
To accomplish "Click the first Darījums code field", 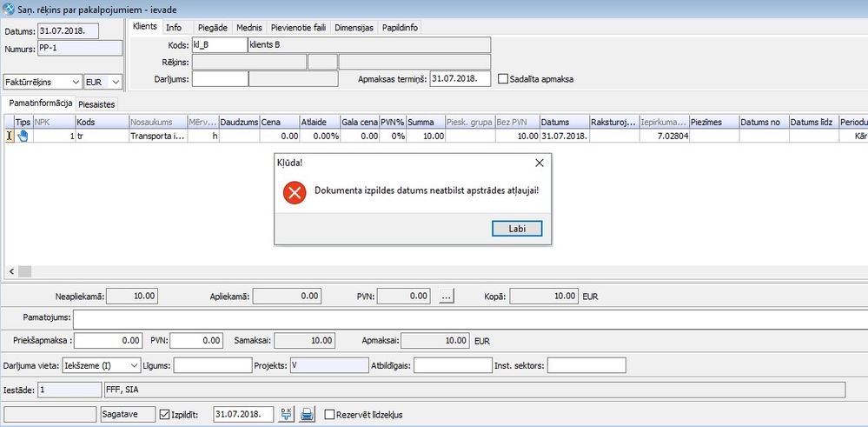I will (220, 78).
